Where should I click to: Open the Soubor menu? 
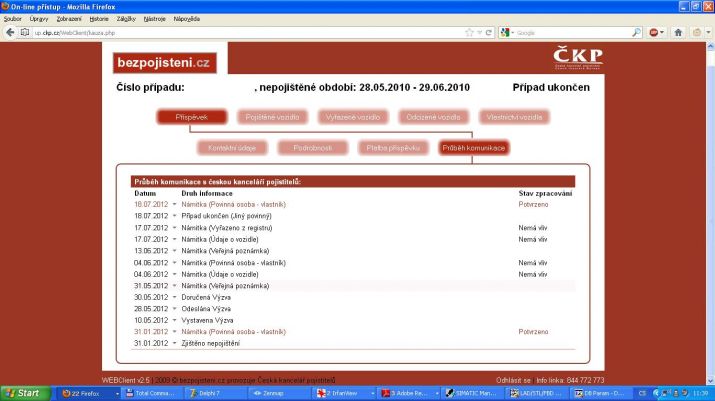(x=12, y=19)
